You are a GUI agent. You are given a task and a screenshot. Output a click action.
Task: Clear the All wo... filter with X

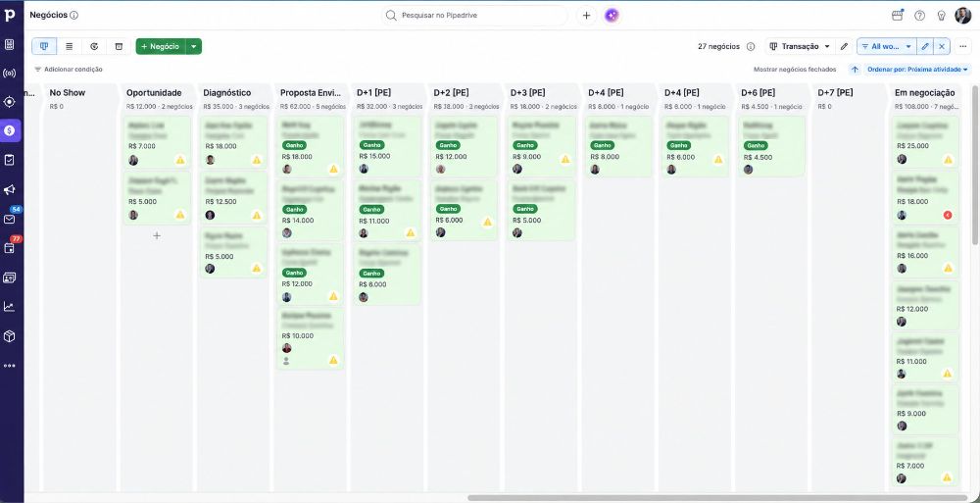click(942, 46)
